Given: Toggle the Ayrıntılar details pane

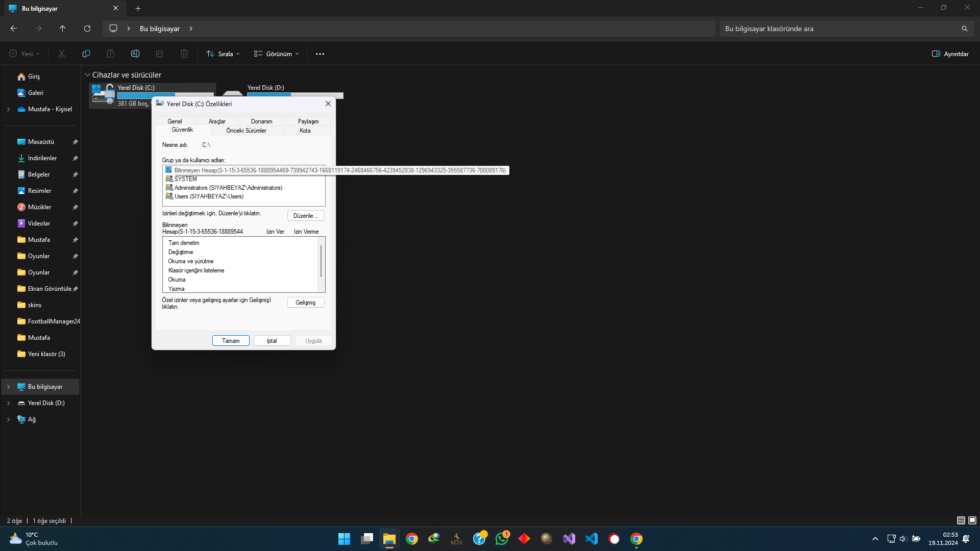Looking at the screenshot, I should [950, 54].
